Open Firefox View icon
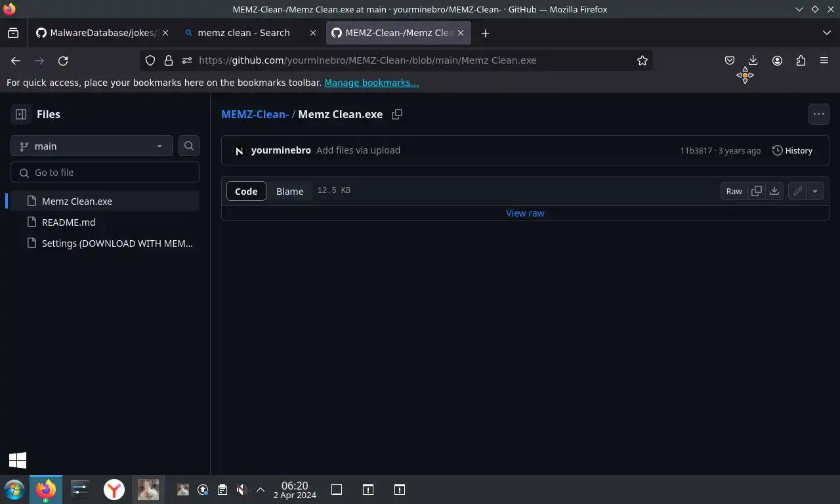Viewport: 840px width, 504px height. point(13,33)
